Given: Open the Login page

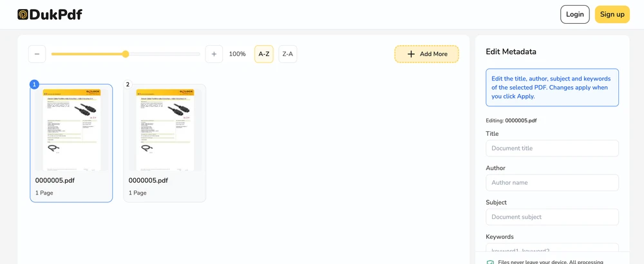Looking at the screenshot, I should tap(574, 14).
